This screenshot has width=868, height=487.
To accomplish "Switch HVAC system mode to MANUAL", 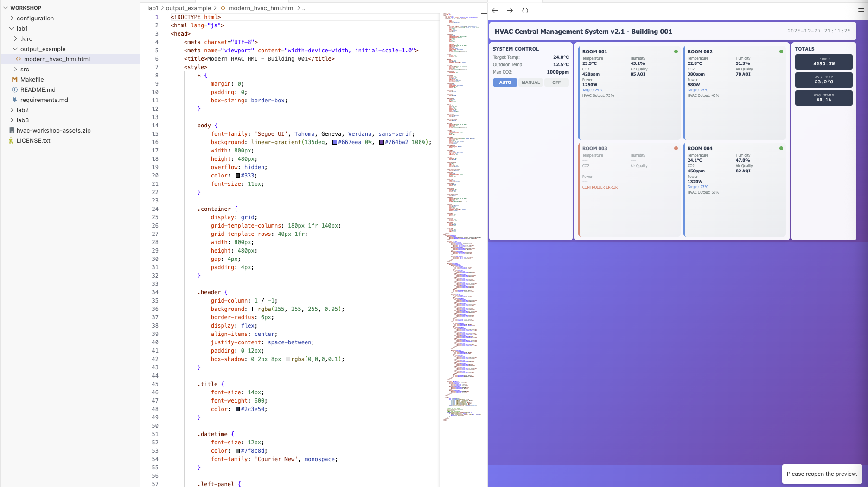I will point(530,82).
